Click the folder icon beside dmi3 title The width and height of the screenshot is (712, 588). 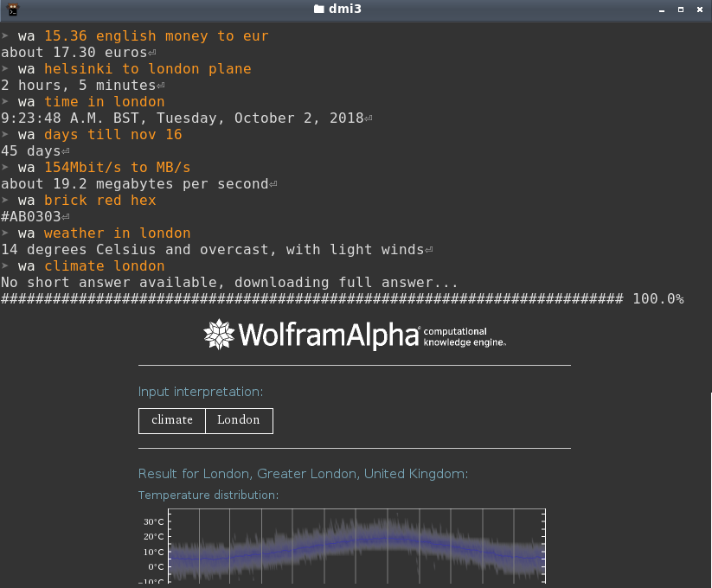(x=318, y=9)
